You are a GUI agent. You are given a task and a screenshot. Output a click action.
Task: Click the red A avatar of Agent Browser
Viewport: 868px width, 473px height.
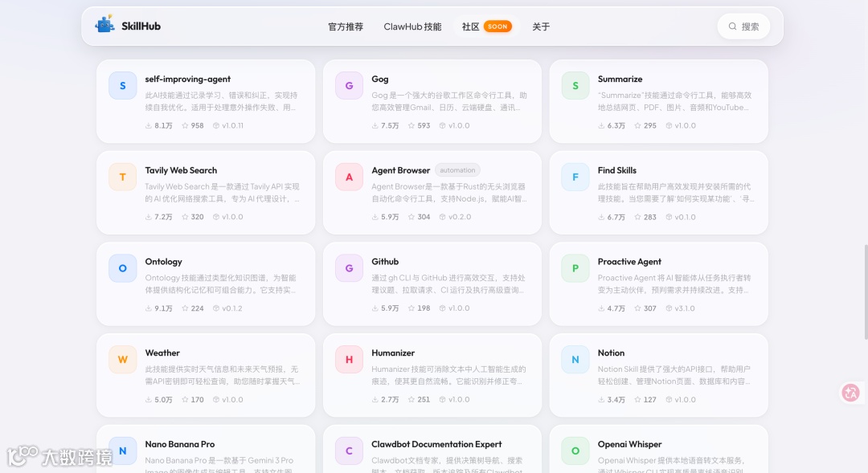(350, 177)
